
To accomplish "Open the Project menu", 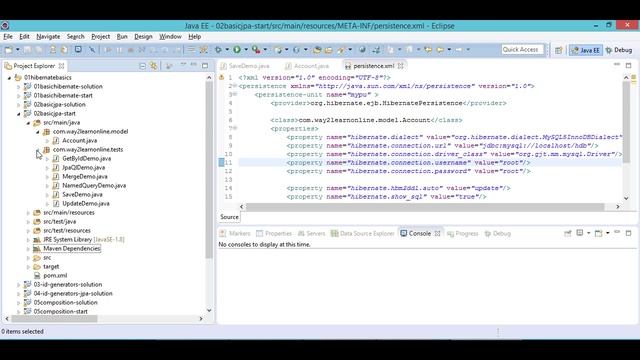I will 100,36.
